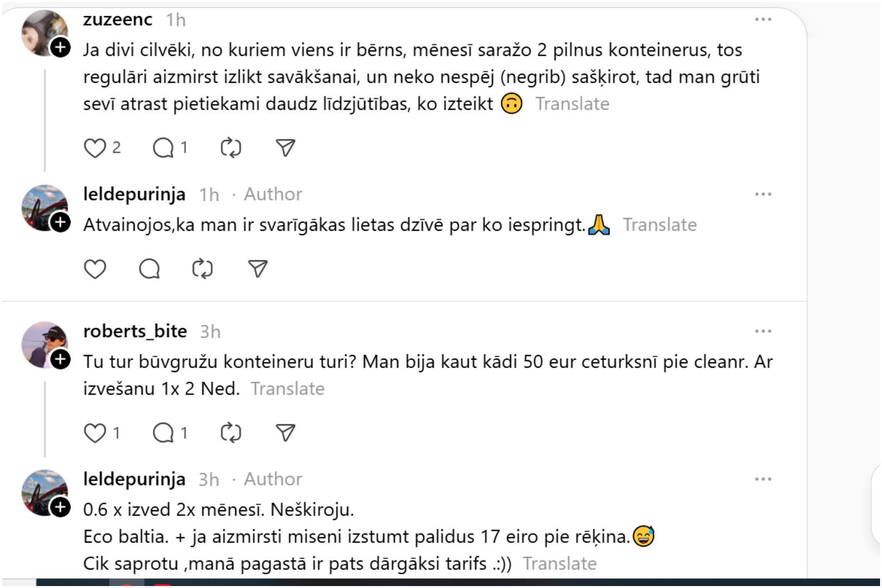Reply to leldepurinja's 1h comment
882x588 pixels.
coord(149,269)
